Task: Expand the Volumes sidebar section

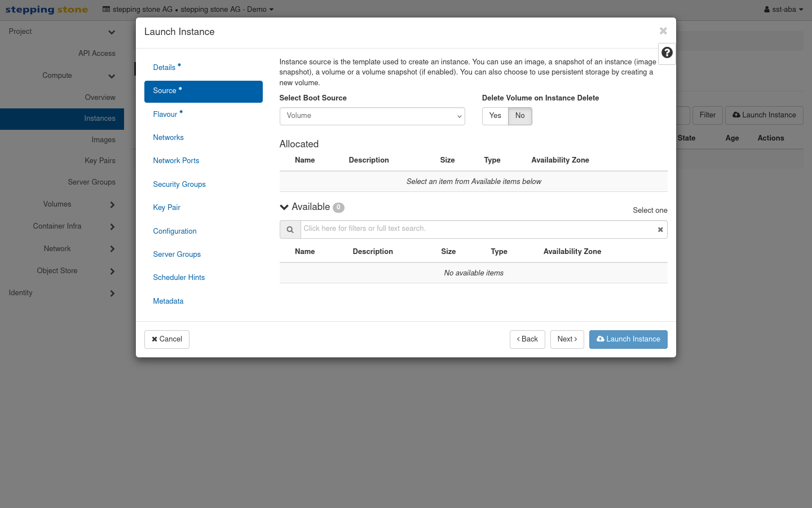Action: 62,204
